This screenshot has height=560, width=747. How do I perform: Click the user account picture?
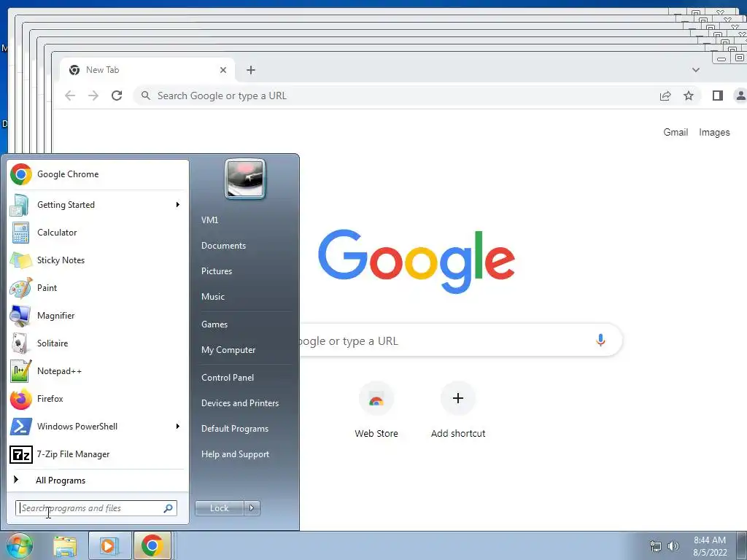click(x=245, y=179)
